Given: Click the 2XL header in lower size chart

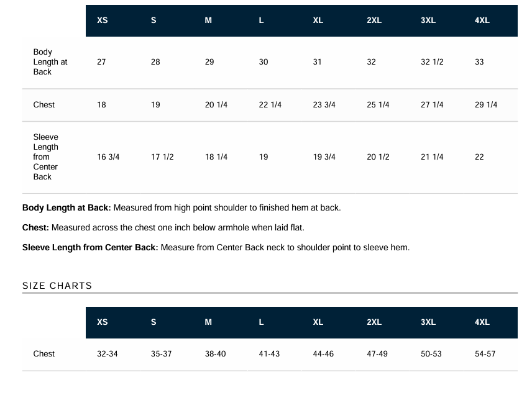Looking at the screenshot, I should click(374, 322).
